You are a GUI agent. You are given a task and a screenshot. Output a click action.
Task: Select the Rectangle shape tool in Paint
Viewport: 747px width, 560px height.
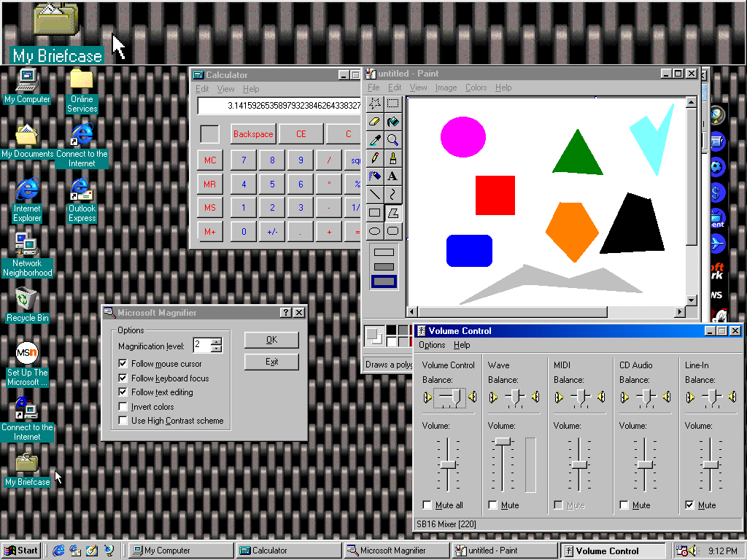(375, 213)
